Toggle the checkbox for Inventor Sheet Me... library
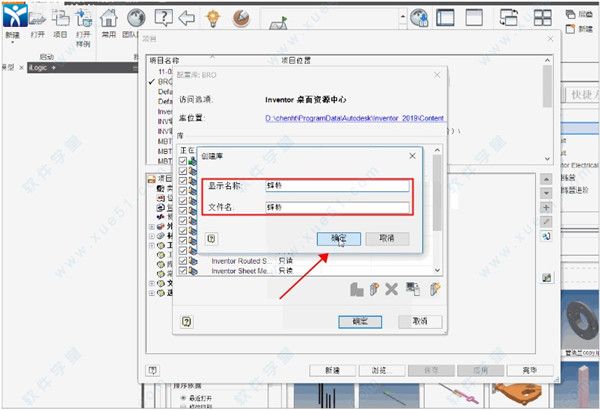 tap(183, 271)
